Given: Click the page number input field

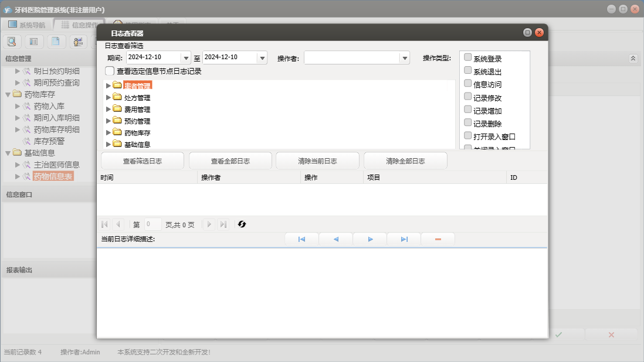Looking at the screenshot, I should pyautogui.click(x=152, y=224).
